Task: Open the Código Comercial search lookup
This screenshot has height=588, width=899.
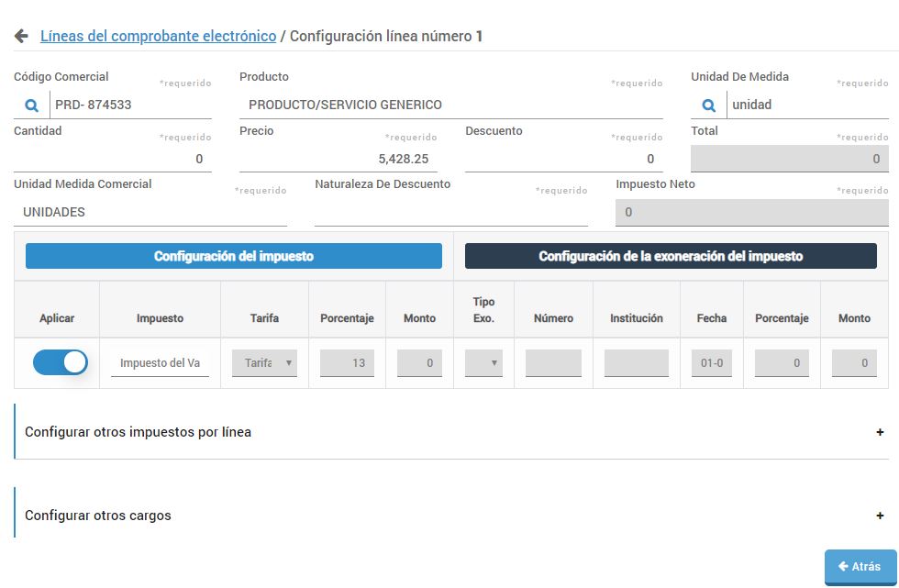Action: pyautogui.click(x=30, y=104)
